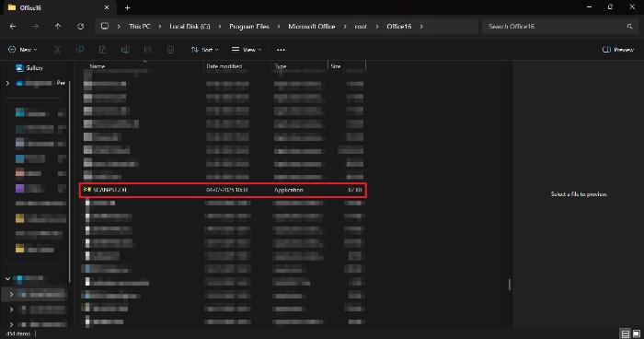Viewport: 644px width, 339px height.
Task: Open the Sort dropdown
Action: 204,50
